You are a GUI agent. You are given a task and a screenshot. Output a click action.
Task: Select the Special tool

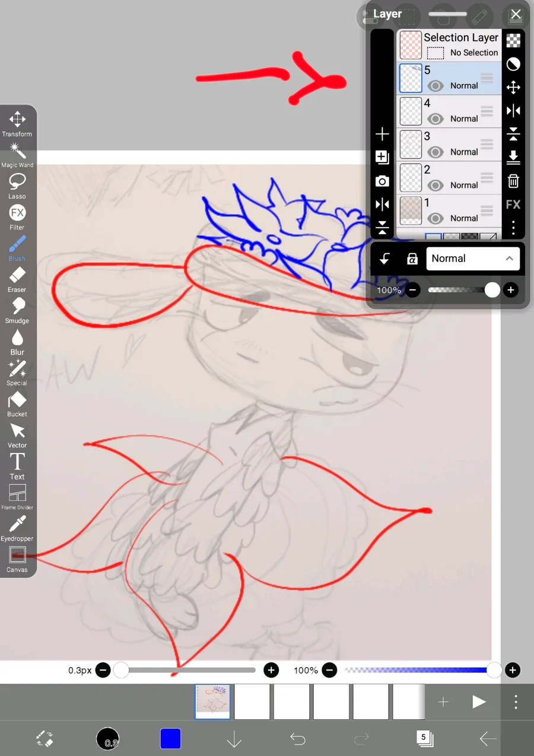tap(17, 373)
